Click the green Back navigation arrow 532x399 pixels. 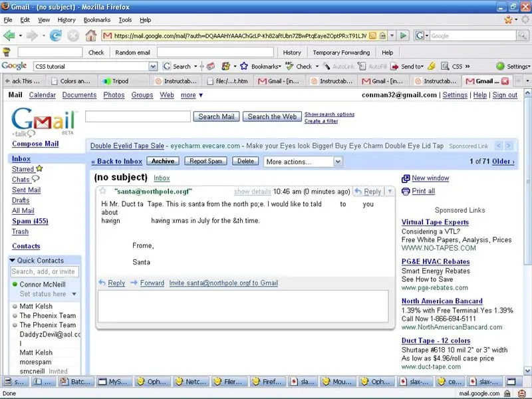point(9,35)
